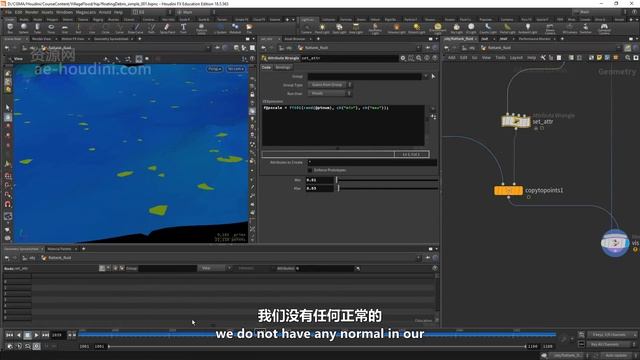The height and width of the screenshot is (360, 640).
Task: Open the parameter gear menu for Attribute Wrangle
Action: (403, 58)
